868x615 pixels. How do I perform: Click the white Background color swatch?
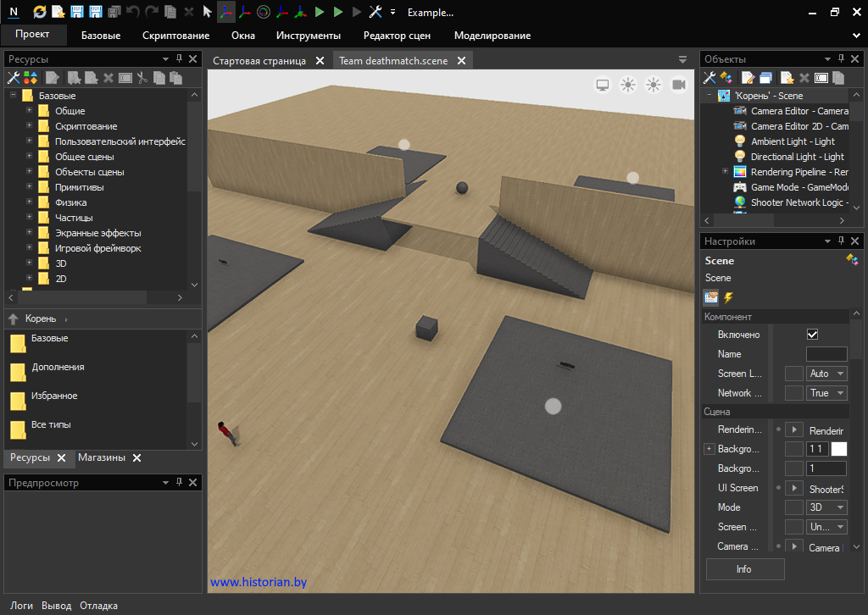pyautogui.click(x=839, y=449)
